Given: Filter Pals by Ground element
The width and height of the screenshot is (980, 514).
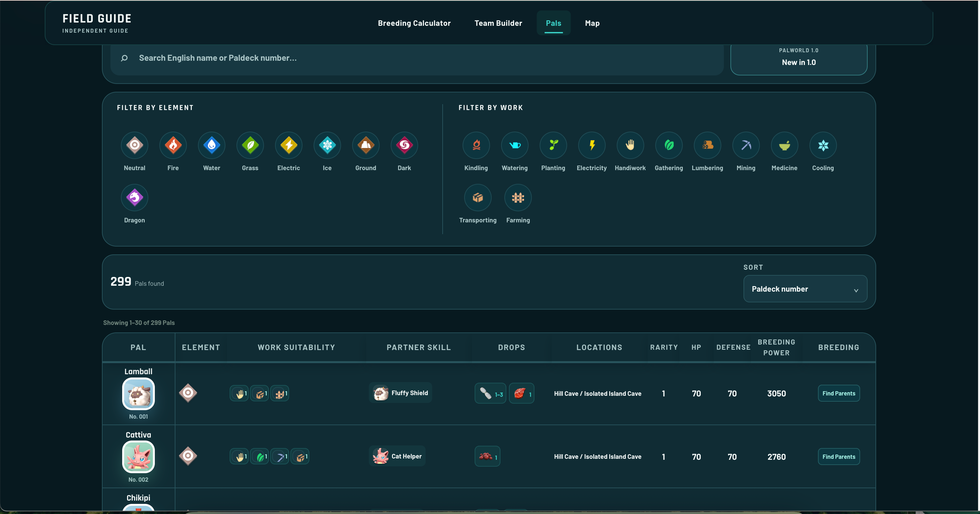Looking at the screenshot, I should coord(366,145).
